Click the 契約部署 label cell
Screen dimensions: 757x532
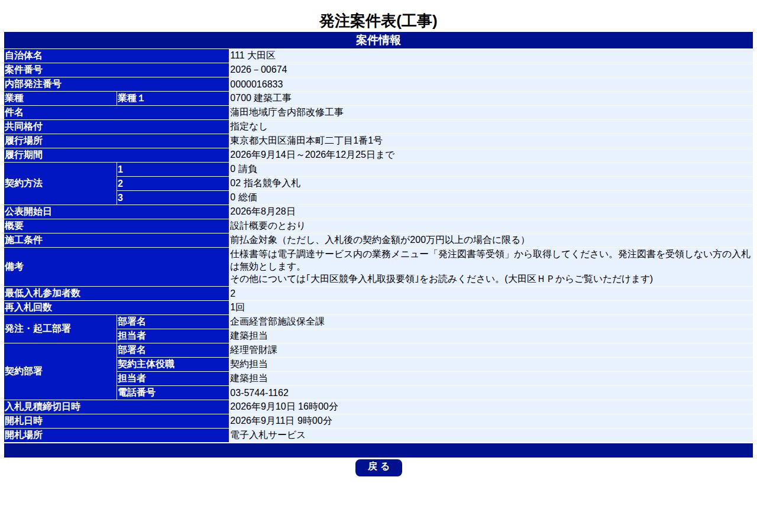60,371
